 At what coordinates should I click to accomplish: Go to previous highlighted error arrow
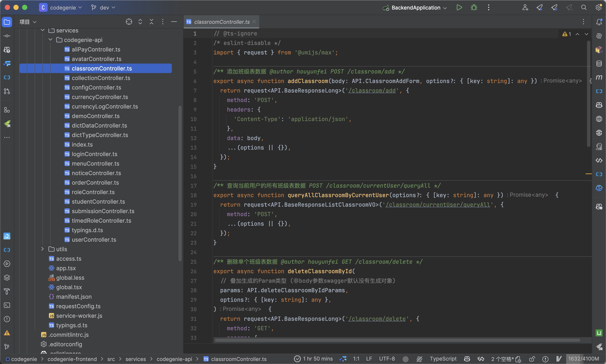point(577,34)
